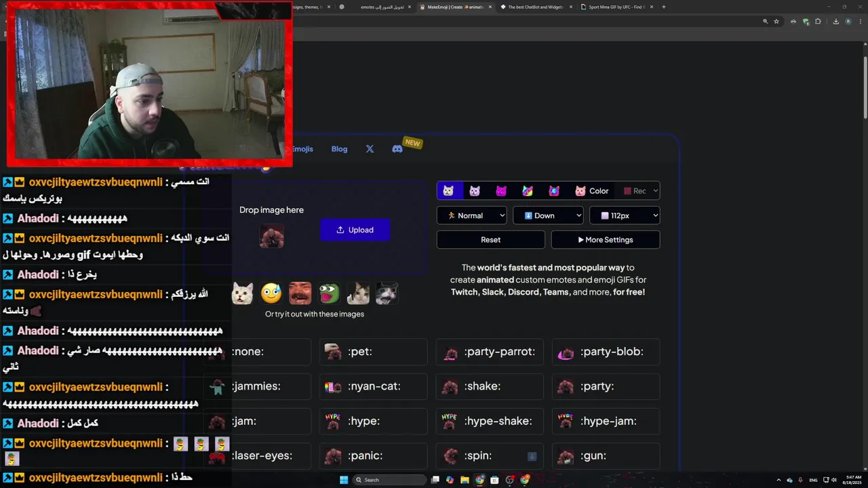Click the Upload button
This screenshot has height=488, width=868.
pyautogui.click(x=355, y=230)
